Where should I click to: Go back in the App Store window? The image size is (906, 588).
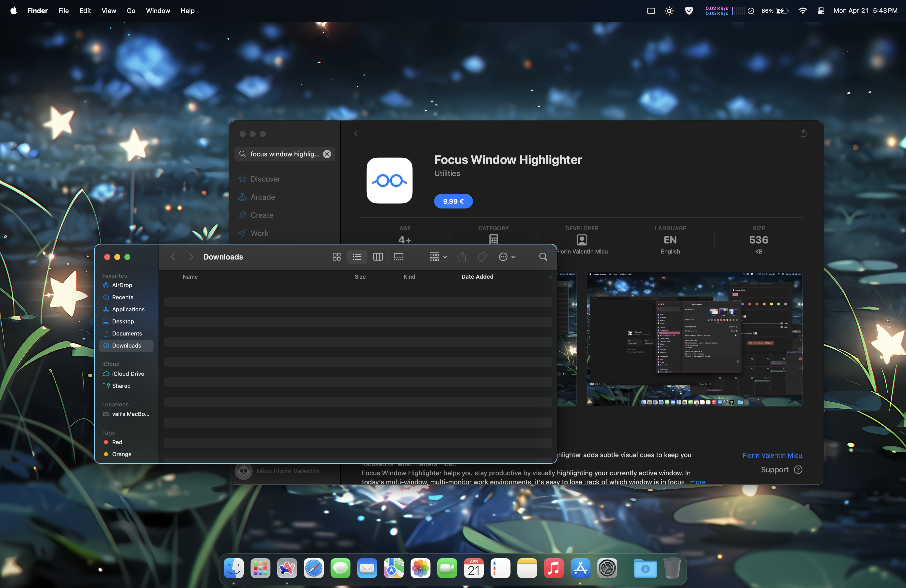coord(356,134)
